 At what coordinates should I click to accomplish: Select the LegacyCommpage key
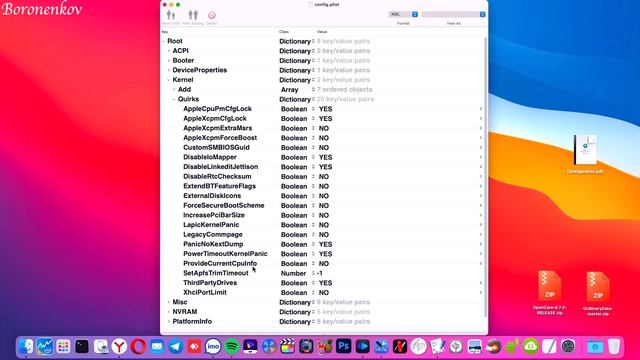click(x=213, y=235)
